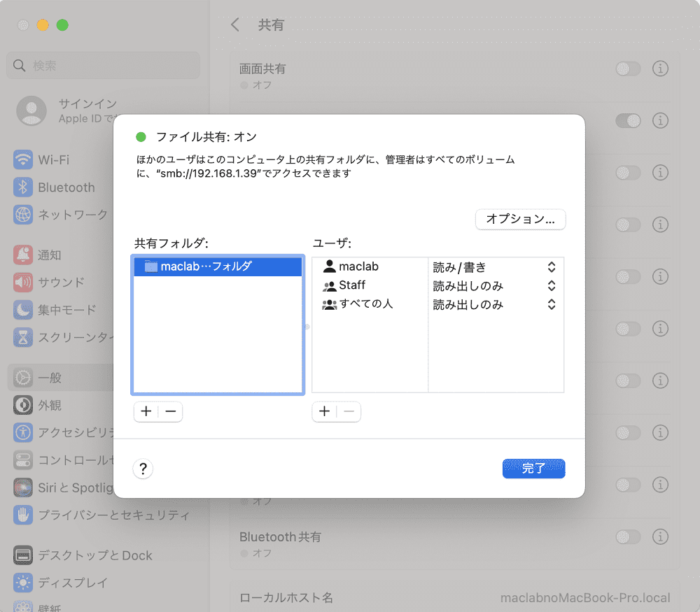Add a shared folder with plus button
Image resolution: width=700 pixels, height=612 pixels.
coord(146,411)
